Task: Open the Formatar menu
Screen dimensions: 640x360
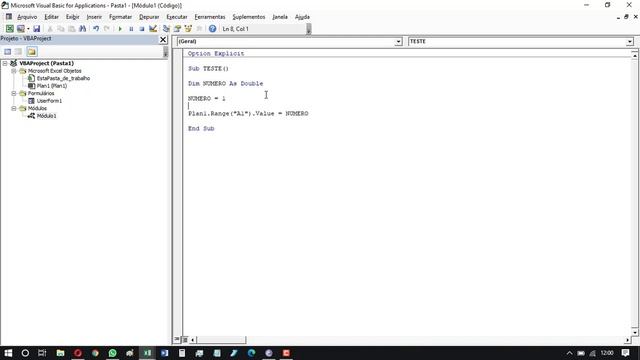Action: (120, 17)
